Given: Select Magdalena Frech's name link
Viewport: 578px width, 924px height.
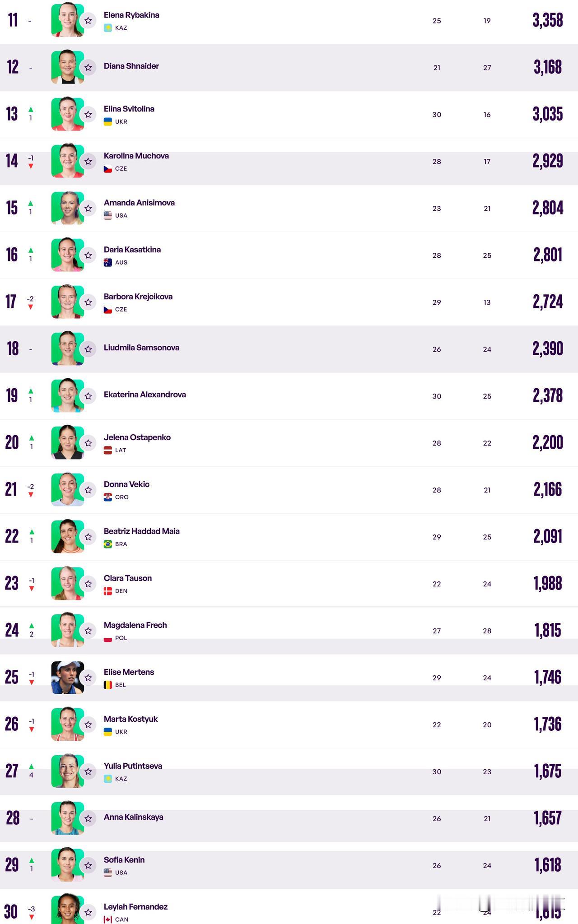Looking at the screenshot, I should (x=135, y=625).
